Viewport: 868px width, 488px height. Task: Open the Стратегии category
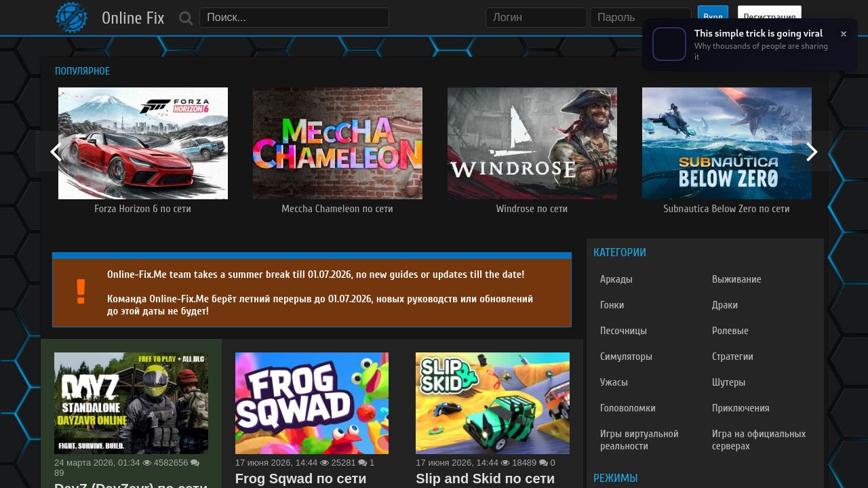pos(732,357)
